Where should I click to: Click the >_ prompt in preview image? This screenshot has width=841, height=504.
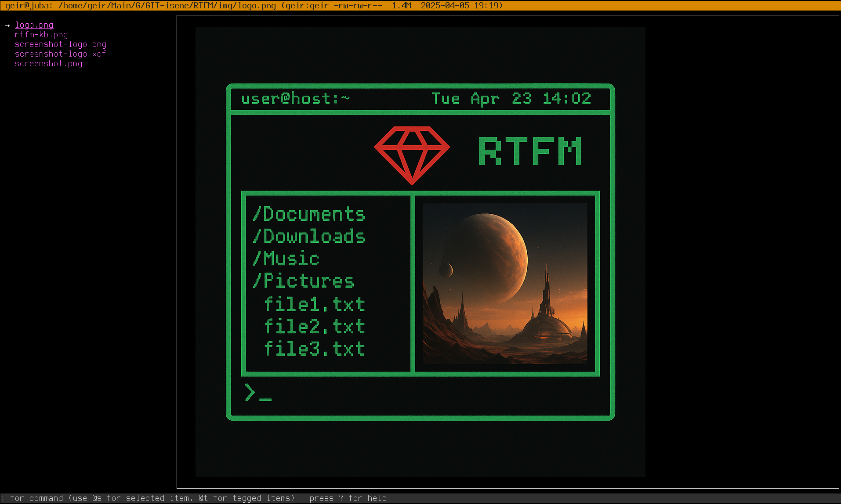(258, 392)
